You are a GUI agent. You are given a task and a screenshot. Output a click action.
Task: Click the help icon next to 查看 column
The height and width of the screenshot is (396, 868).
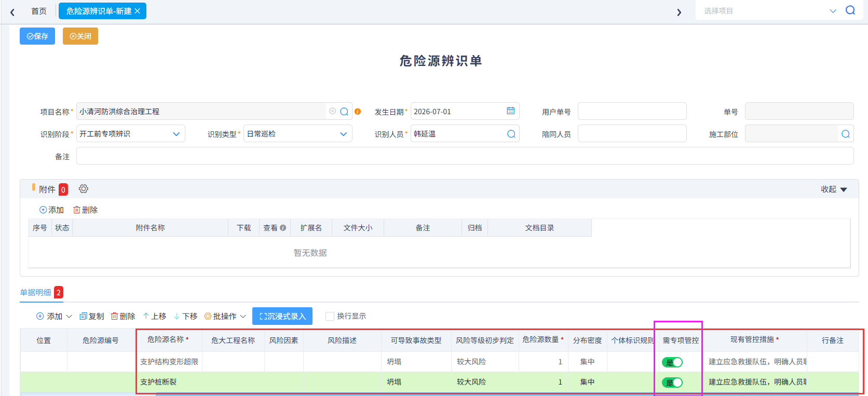(x=283, y=228)
